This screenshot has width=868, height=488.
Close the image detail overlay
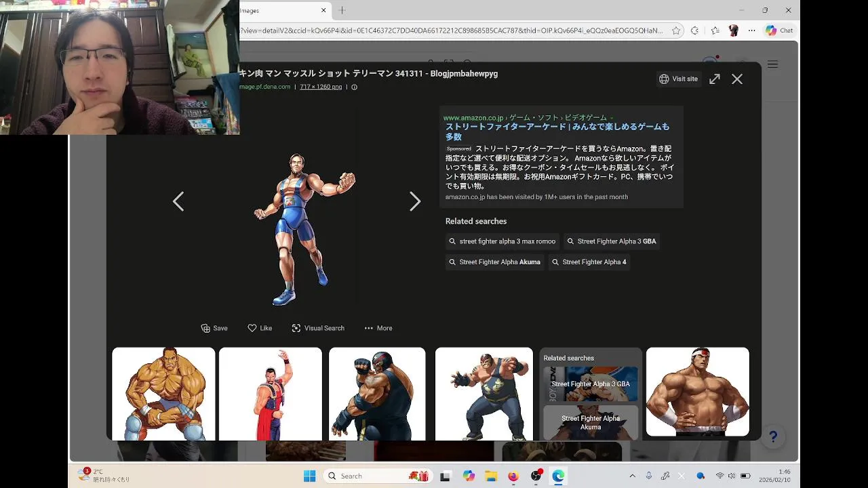[x=737, y=79]
